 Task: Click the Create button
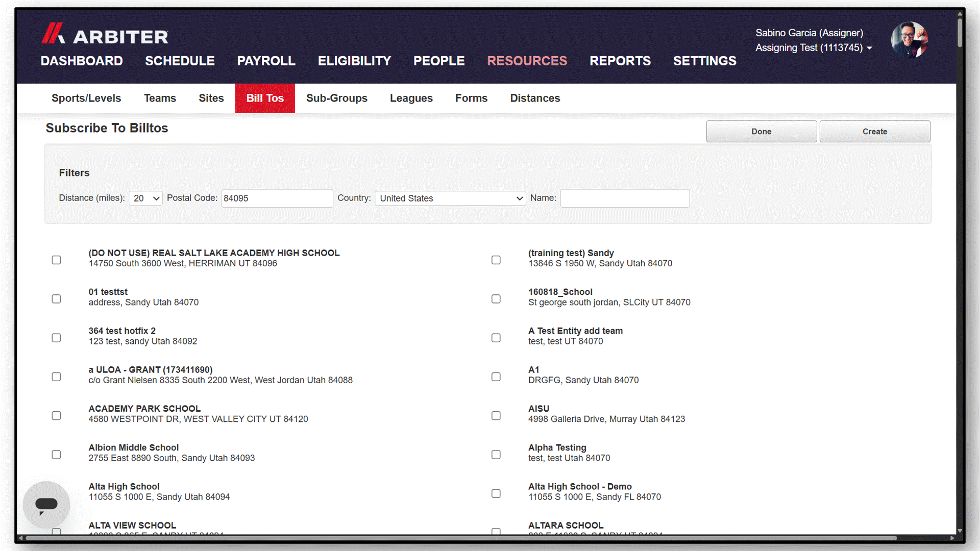(875, 131)
